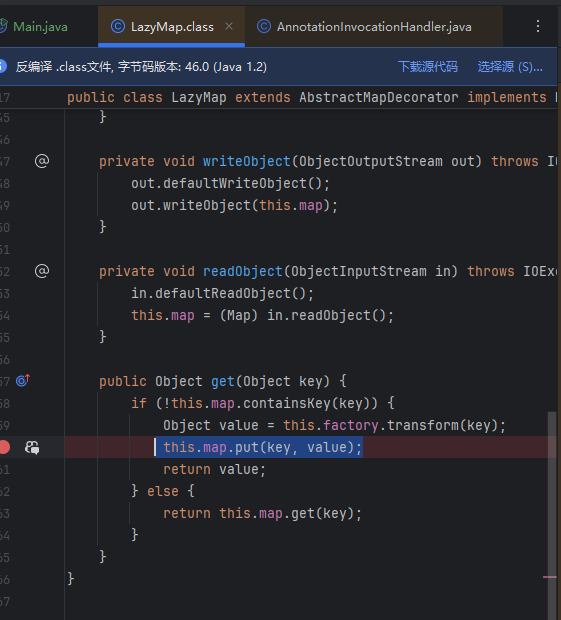The width and height of the screenshot is (561, 620).
Task: Click the containsKey(key) condition
Action: coord(306,403)
